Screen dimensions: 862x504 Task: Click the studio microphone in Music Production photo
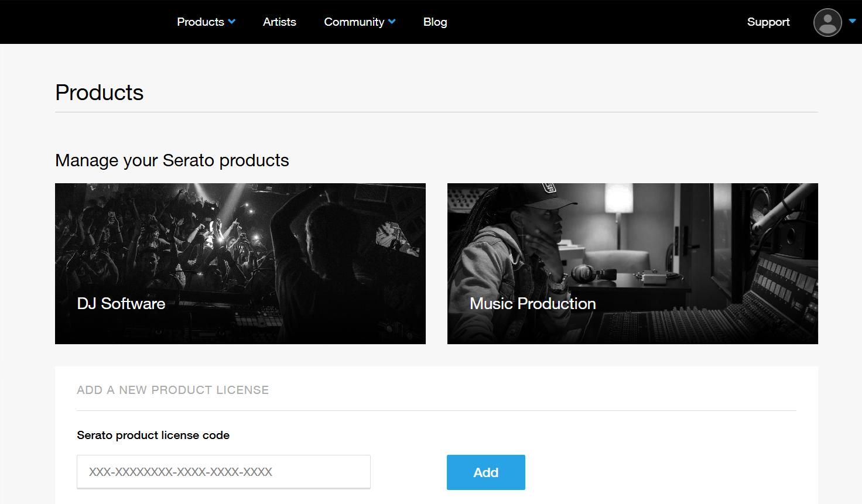coord(785,208)
